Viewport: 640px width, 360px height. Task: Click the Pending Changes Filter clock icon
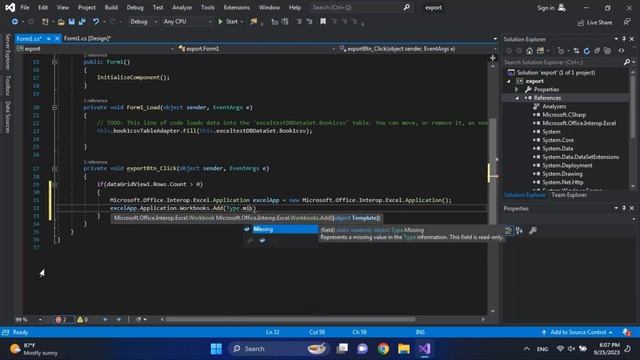561,51
